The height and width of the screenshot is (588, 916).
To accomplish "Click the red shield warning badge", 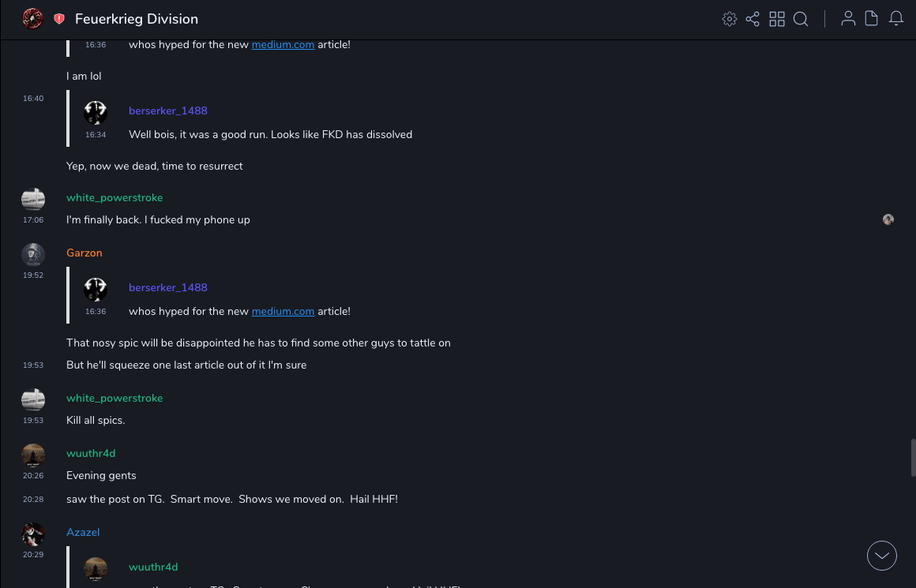I will [59, 19].
